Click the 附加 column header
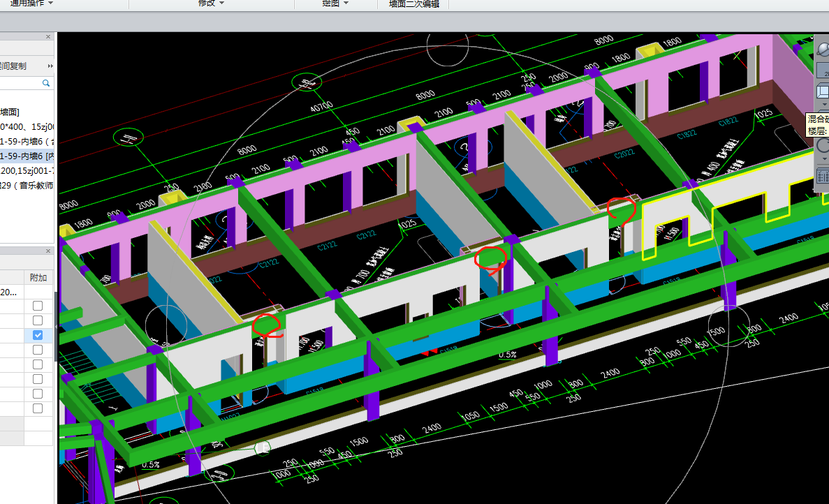 coord(38,277)
